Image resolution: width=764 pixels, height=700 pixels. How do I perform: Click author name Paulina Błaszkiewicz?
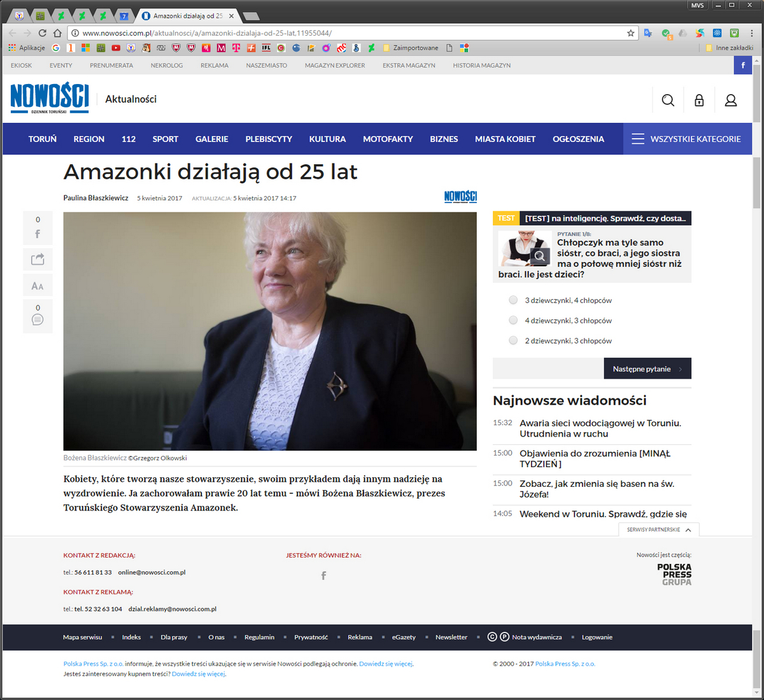point(95,198)
